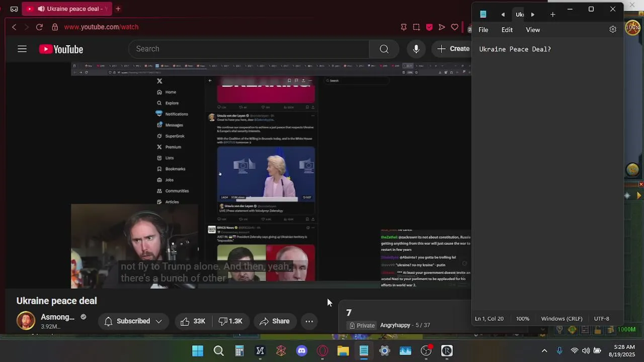This screenshot has width=644, height=362.
Task: Open the Asmong... channel name link
Action: (x=57, y=317)
